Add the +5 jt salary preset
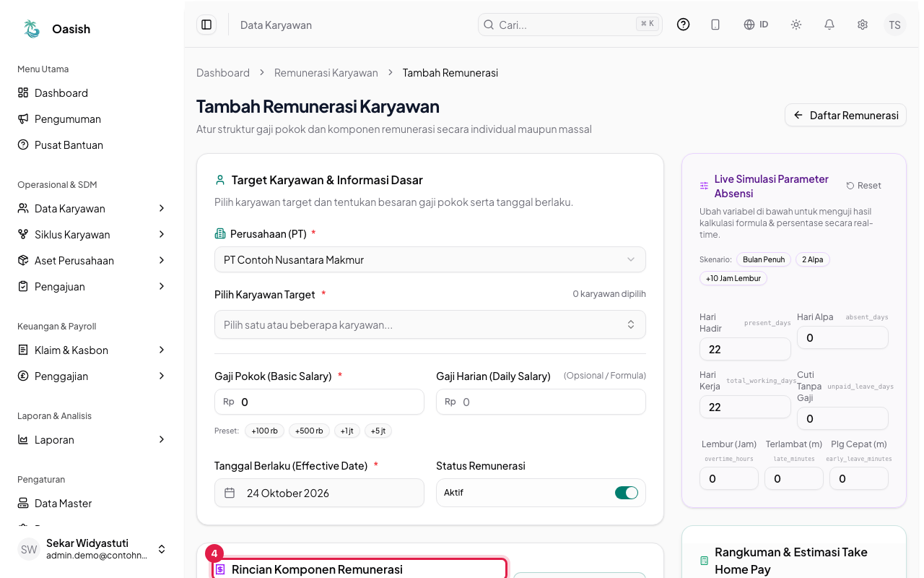The width and height of the screenshot is (924, 578). tap(378, 431)
